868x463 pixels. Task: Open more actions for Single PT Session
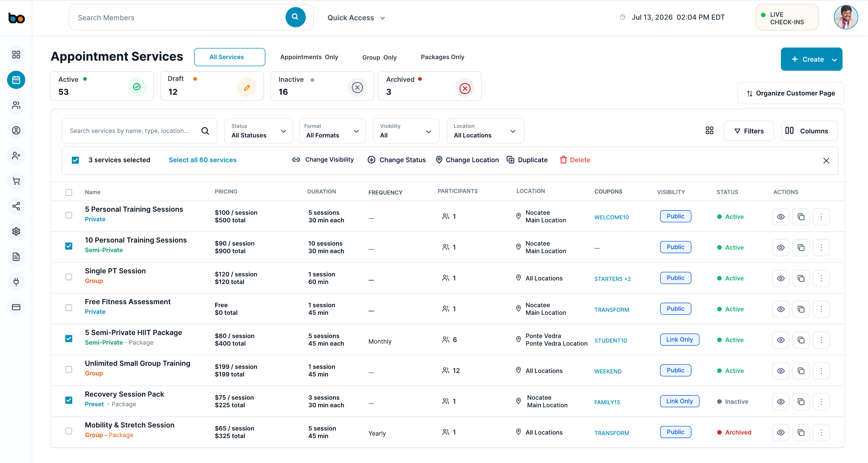point(821,278)
